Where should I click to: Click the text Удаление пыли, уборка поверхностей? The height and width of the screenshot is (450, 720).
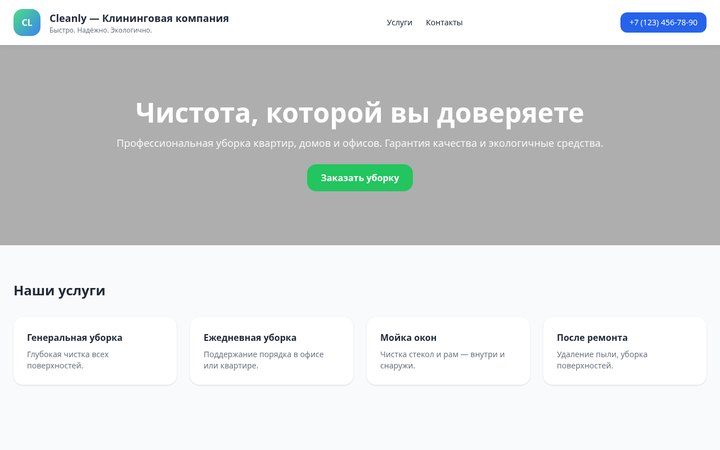[602, 360]
